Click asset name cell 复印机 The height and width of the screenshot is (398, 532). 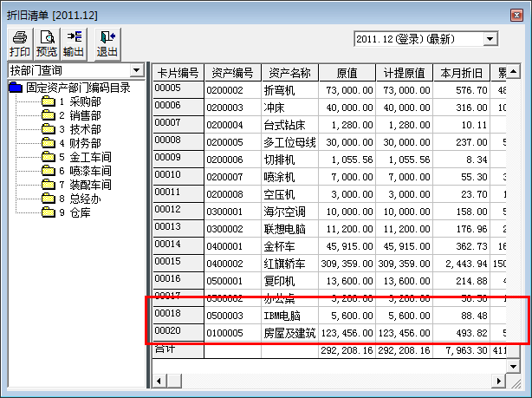289,281
